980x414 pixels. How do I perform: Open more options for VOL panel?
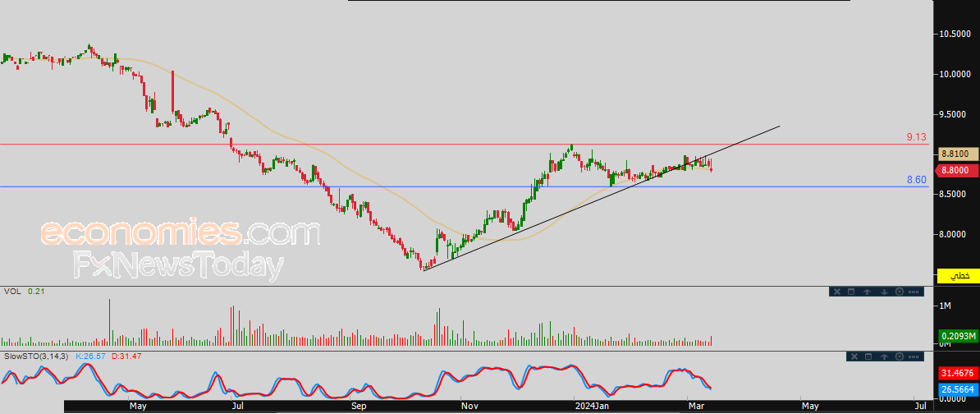pyautogui.click(x=914, y=292)
